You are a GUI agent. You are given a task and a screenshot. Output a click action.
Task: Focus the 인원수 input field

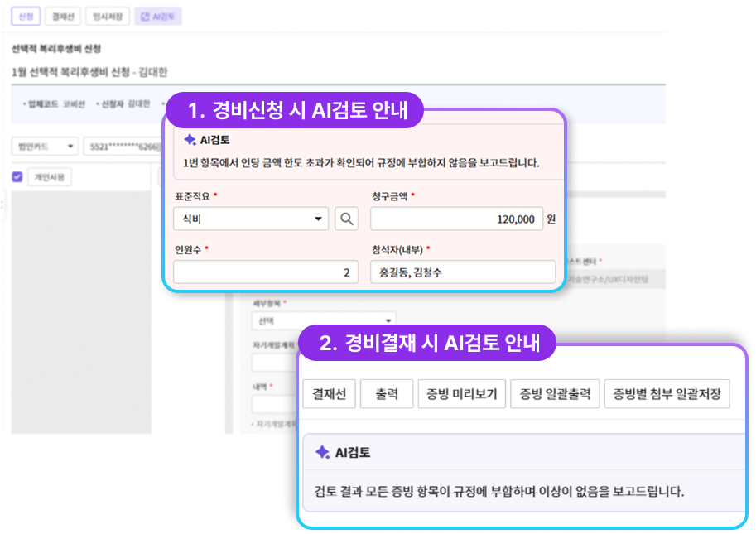click(x=265, y=272)
